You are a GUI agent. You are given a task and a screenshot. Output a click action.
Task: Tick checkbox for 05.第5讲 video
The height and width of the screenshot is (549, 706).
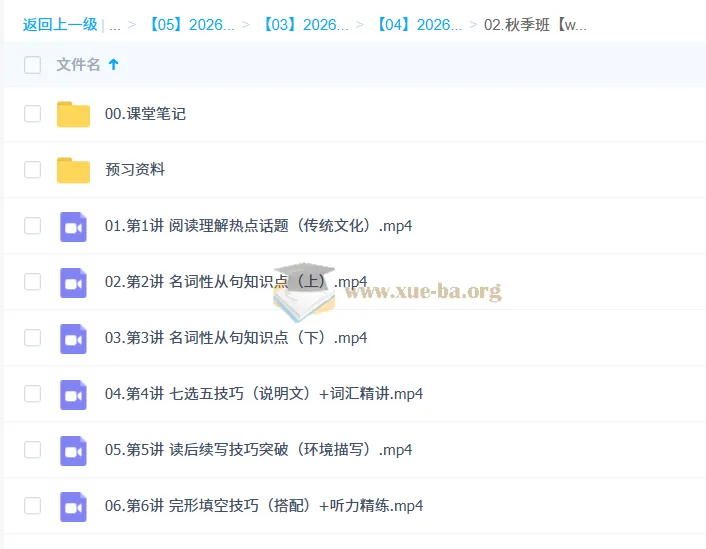[x=32, y=449]
